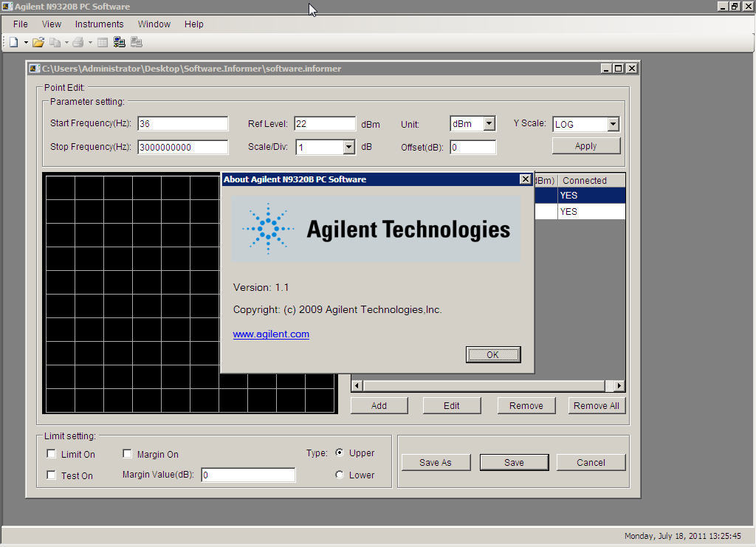Click the Cancel button

click(x=591, y=463)
